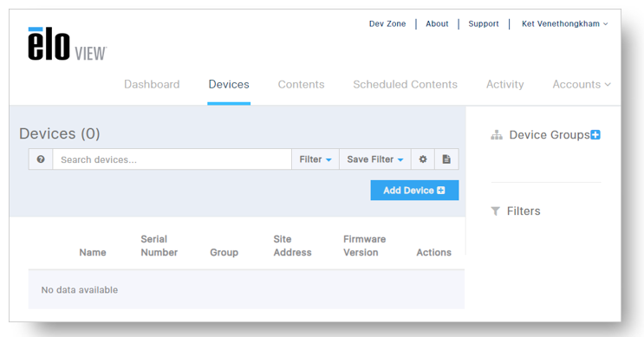The width and height of the screenshot is (644, 337).
Task: Open the Support link
Action: [x=484, y=23]
